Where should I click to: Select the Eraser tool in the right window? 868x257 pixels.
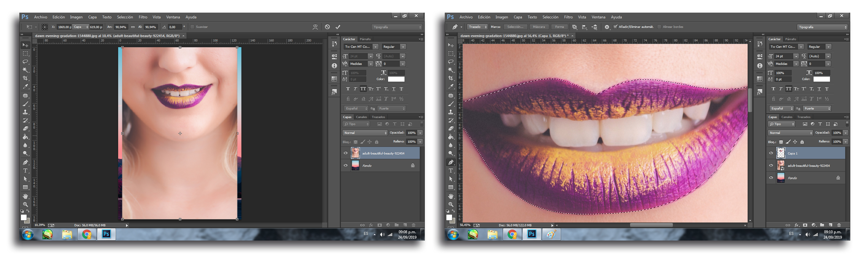tap(451, 128)
